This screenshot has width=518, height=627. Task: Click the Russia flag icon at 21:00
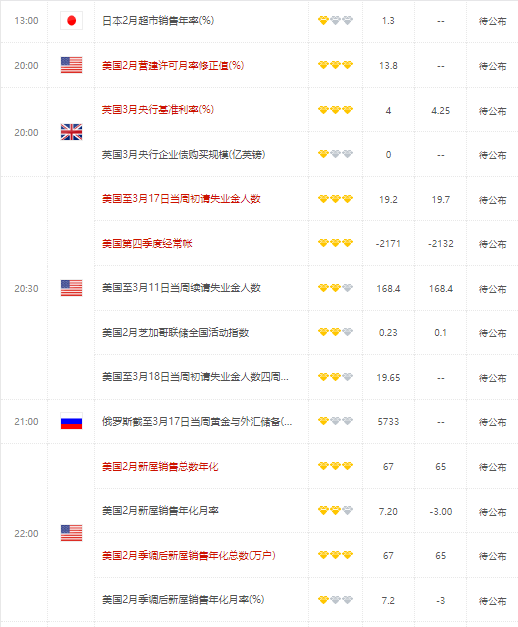(x=72, y=421)
